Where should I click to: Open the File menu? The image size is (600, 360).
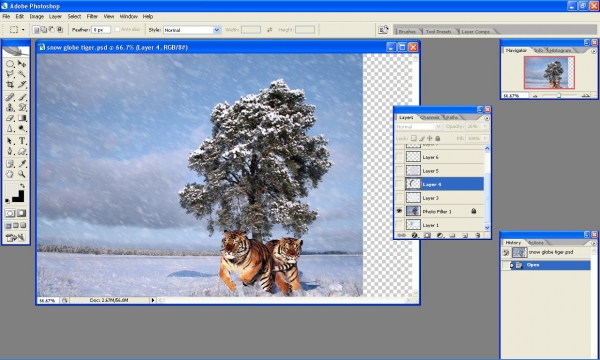pos(6,16)
